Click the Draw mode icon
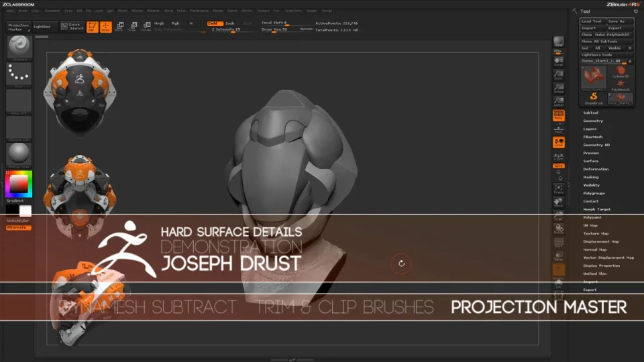Viewport: 644px width, 362px height. [105, 27]
